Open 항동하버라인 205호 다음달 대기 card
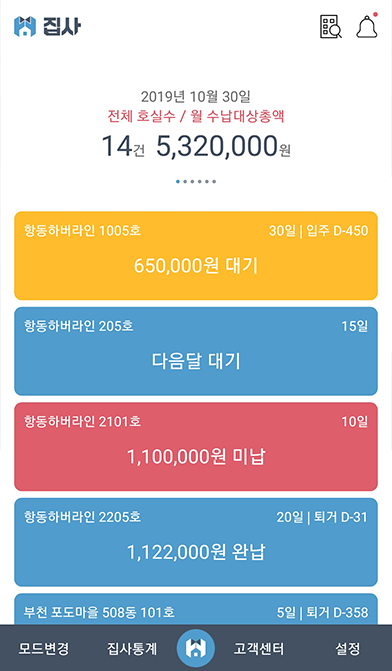Viewport: 392px width, 671px height. point(196,351)
